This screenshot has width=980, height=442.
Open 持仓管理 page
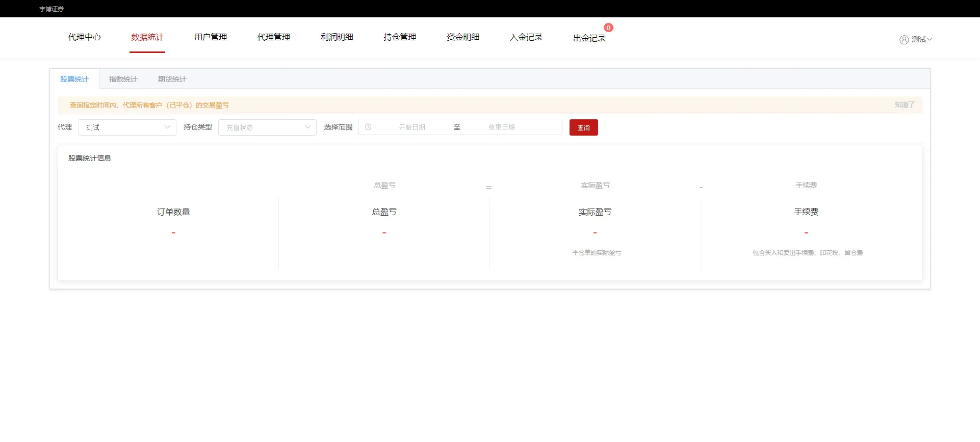pos(400,37)
